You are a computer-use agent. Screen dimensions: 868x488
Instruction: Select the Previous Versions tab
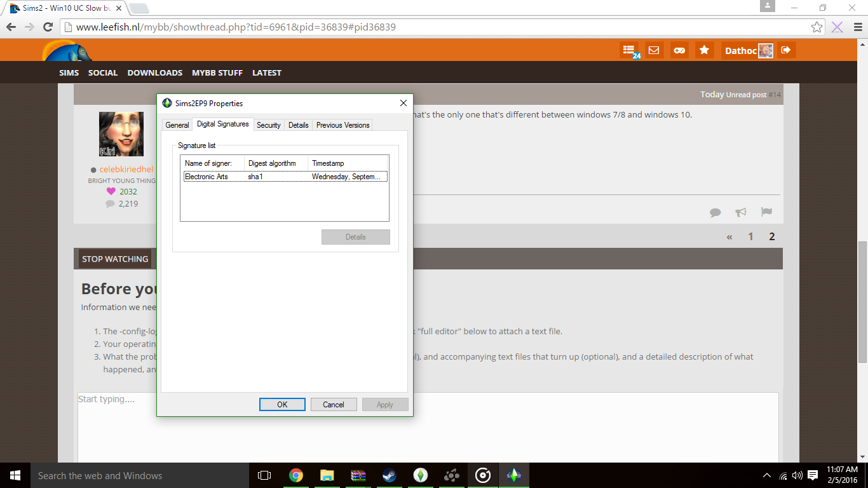(342, 125)
